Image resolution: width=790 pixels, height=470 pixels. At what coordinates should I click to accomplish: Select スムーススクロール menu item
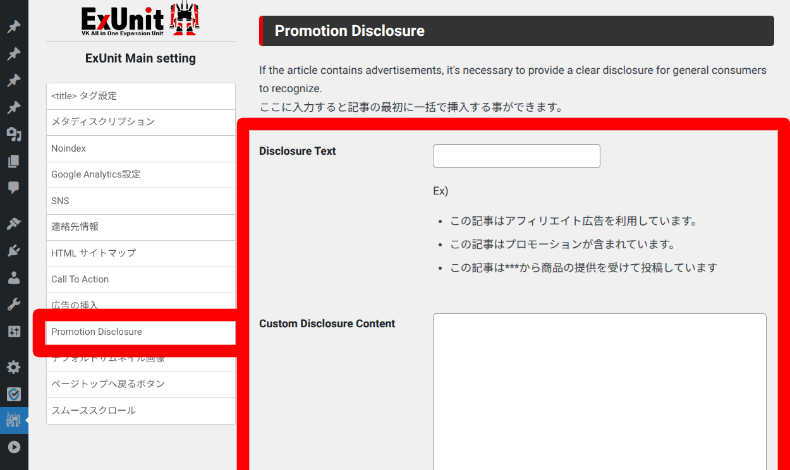140,411
